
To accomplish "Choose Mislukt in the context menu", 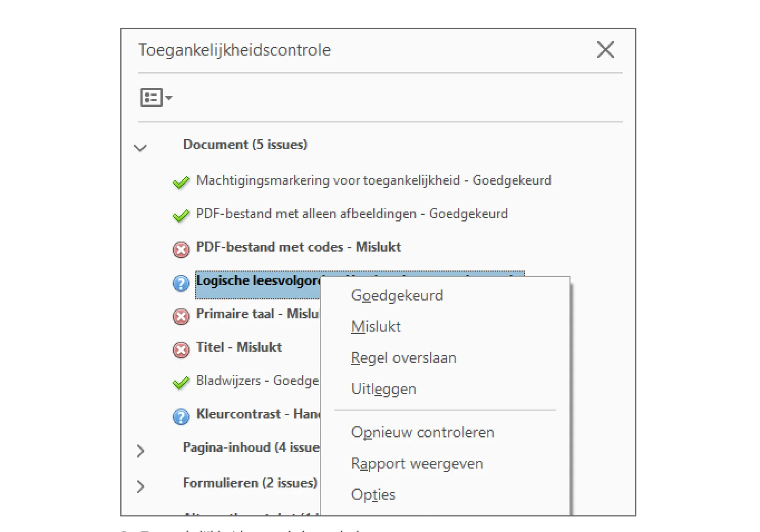I will [376, 326].
